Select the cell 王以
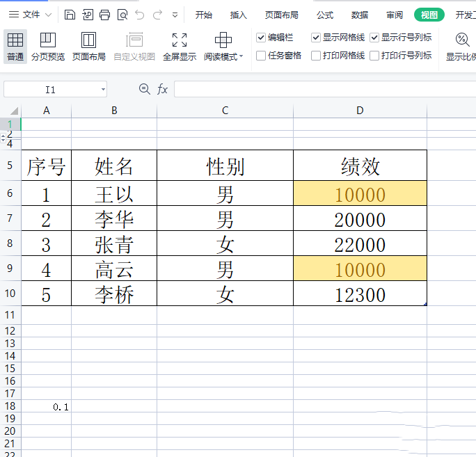Screen dimensions: 476x457 point(114,193)
